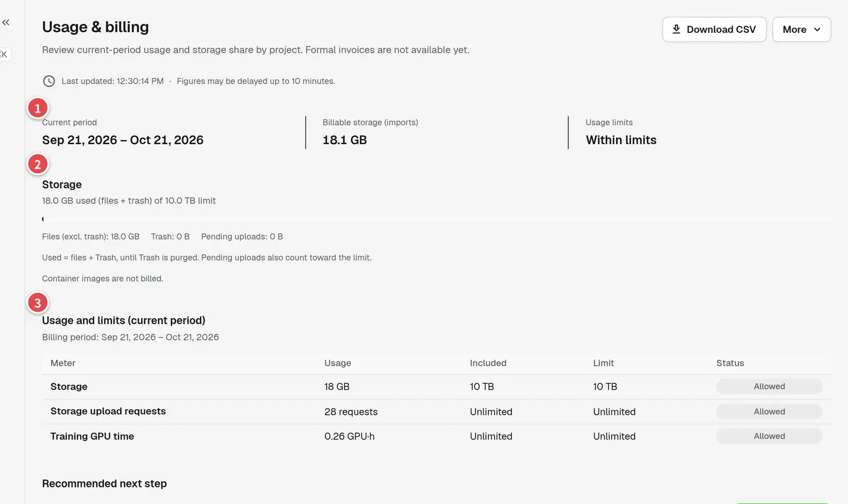848x504 pixels.
Task: Click the clock icon beside Last updated
Action: tap(49, 81)
